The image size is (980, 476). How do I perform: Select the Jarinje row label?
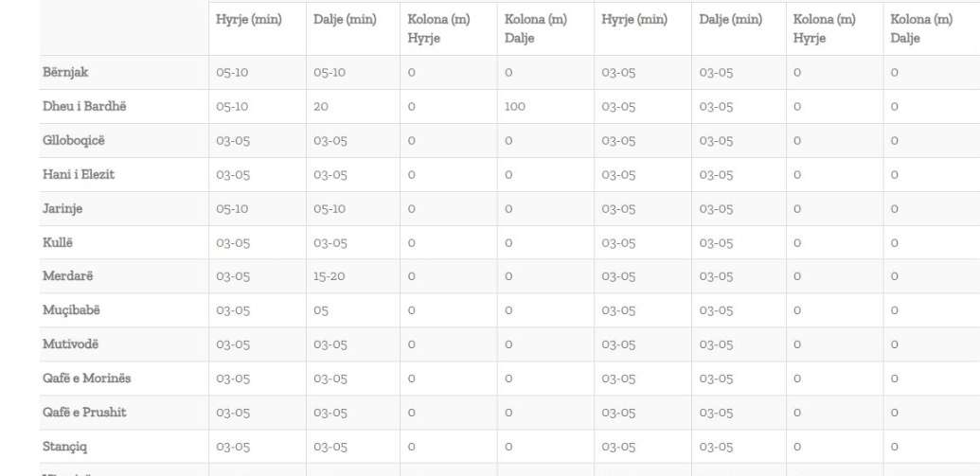point(62,208)
